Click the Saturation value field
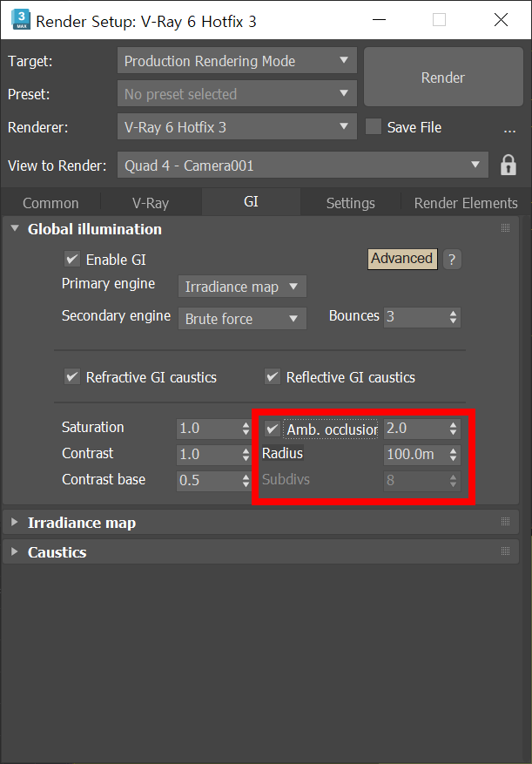 click(x=208, y=429)
